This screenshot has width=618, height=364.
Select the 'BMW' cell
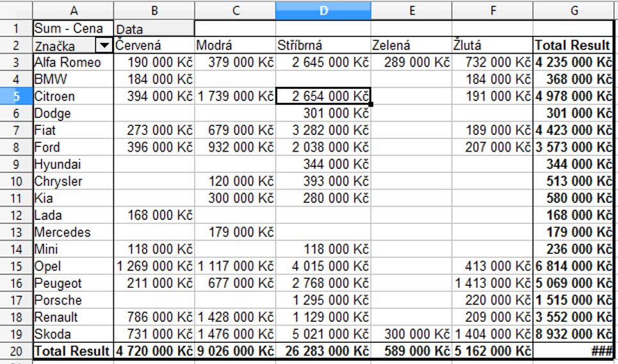[73, 79]
